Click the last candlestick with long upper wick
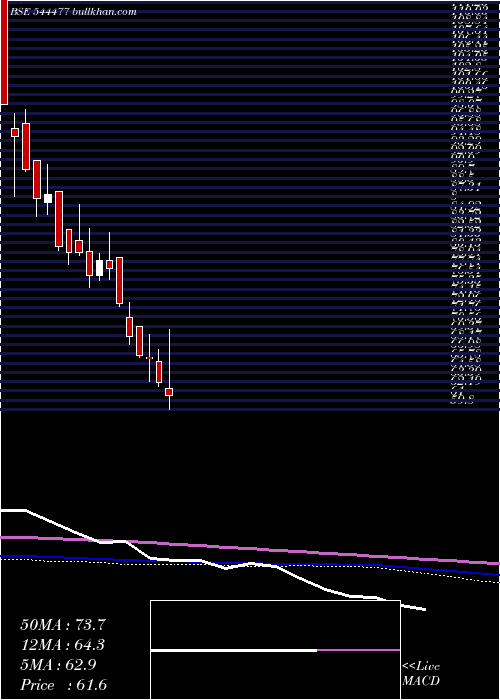 pyautogui.click(x=169, y=370)
